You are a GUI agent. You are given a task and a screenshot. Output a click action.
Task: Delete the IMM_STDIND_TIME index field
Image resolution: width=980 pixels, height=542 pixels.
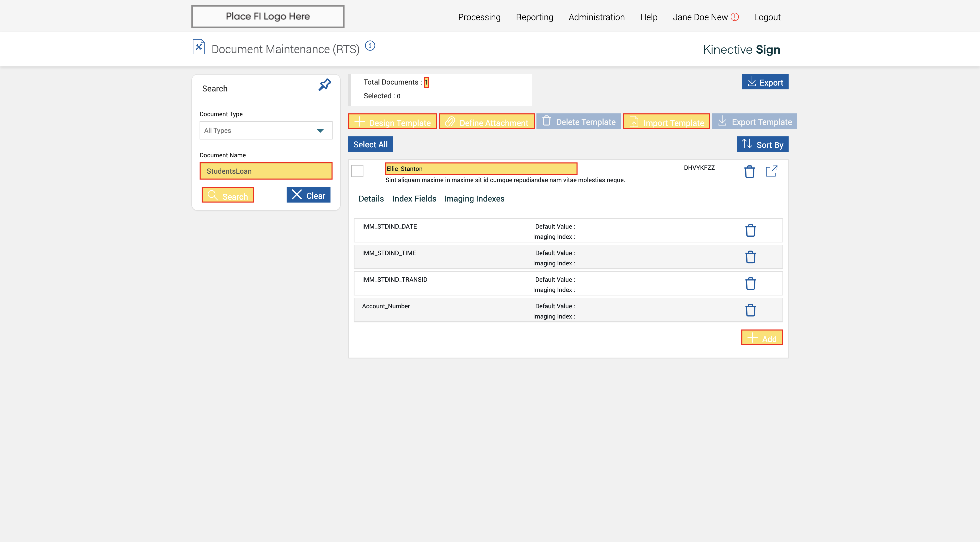[x=750, y=257]
